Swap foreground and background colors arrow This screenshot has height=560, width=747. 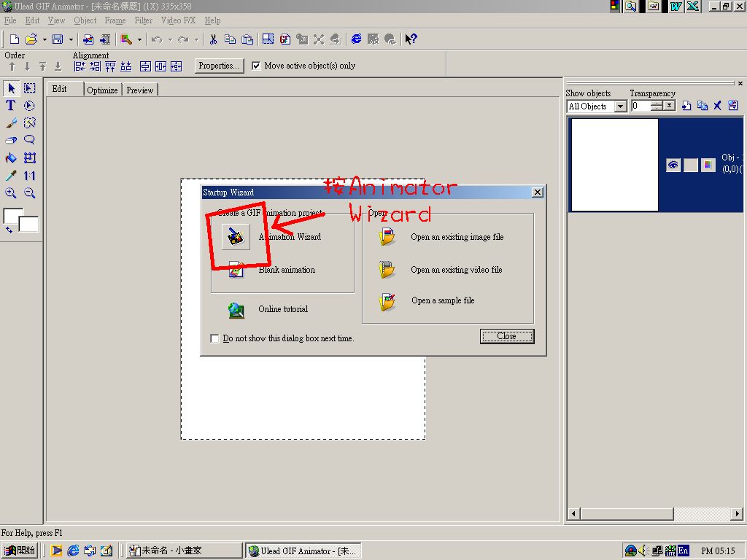[9, 230]
